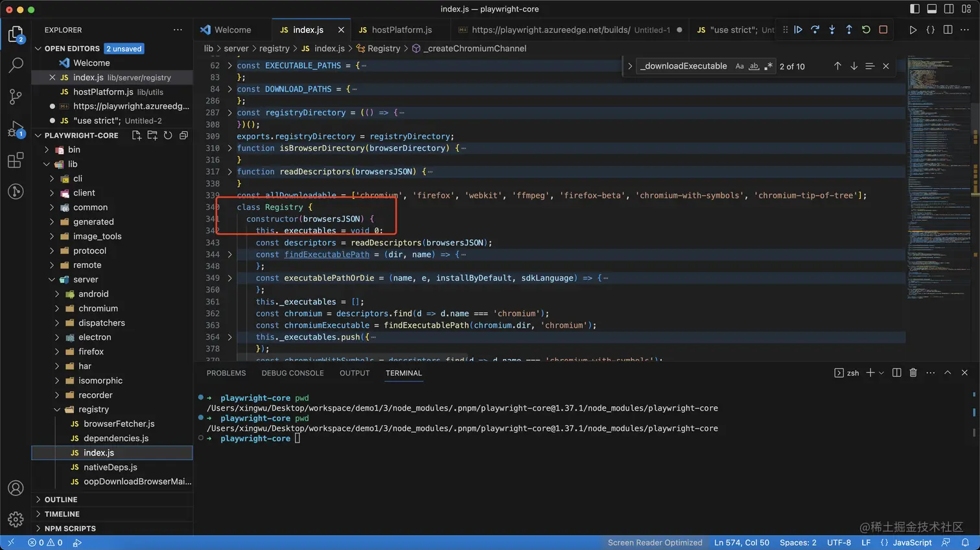Click the debug Step Into button
The width and height of the screenshot is (980, 550).
point(832,30)
